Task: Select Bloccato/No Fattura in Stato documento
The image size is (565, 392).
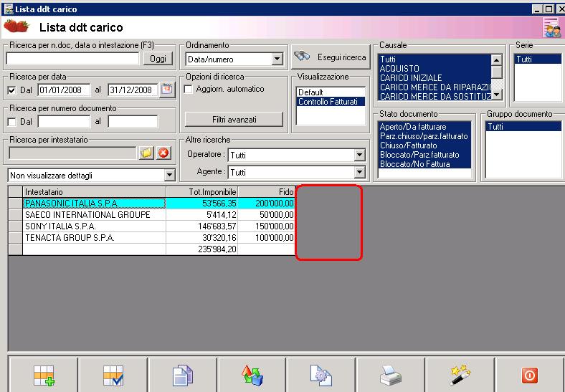Action: (424, 164)
